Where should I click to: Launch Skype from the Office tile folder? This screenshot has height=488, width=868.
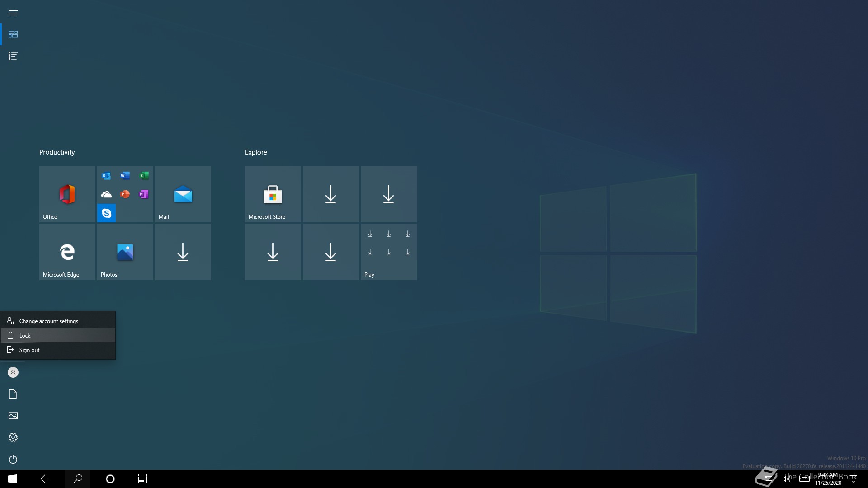pos(107,213)
